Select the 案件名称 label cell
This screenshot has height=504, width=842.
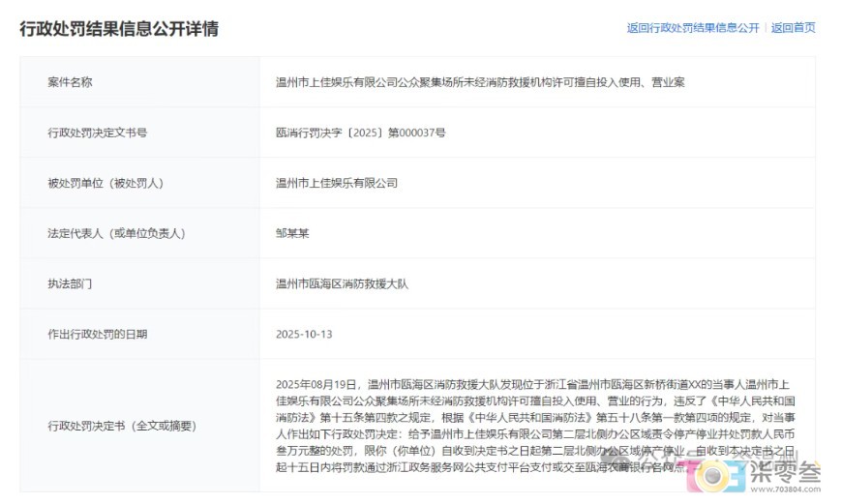point(71,82)
